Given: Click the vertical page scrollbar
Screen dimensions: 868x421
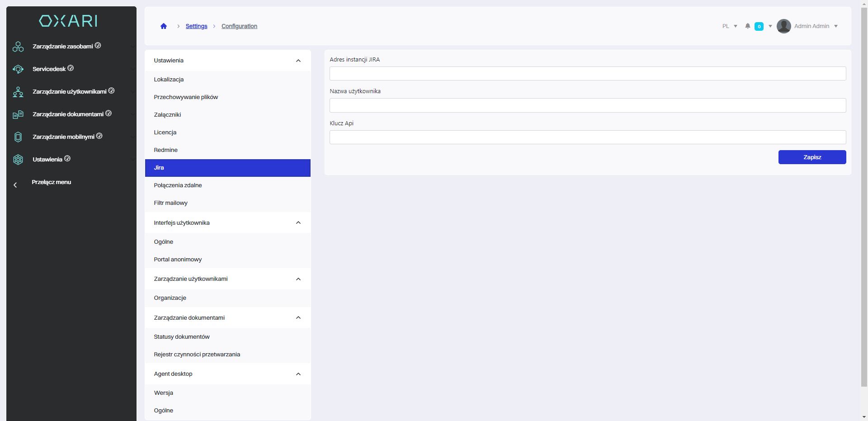Looking at the screenshot, I should (x=864, y=197).
